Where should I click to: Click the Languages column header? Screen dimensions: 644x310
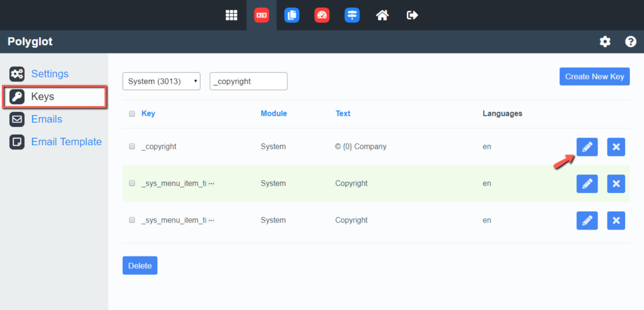click(502, 114)
